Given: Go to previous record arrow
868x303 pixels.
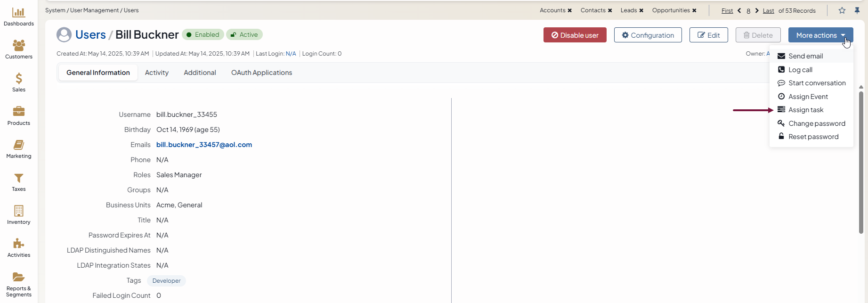Looking at the screenshot, I should tap(739, 10).
